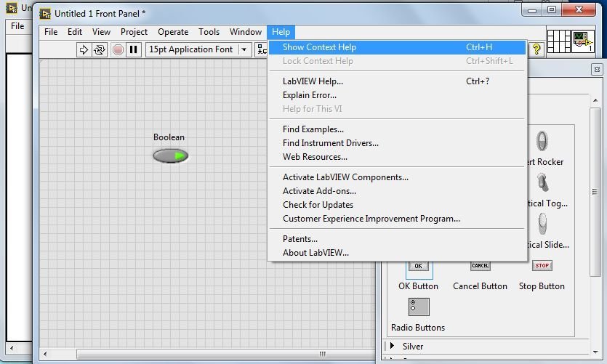Click the Boolean control label
Screen dimensions: 607x364
pyautogui.click(x=169, y=137)
